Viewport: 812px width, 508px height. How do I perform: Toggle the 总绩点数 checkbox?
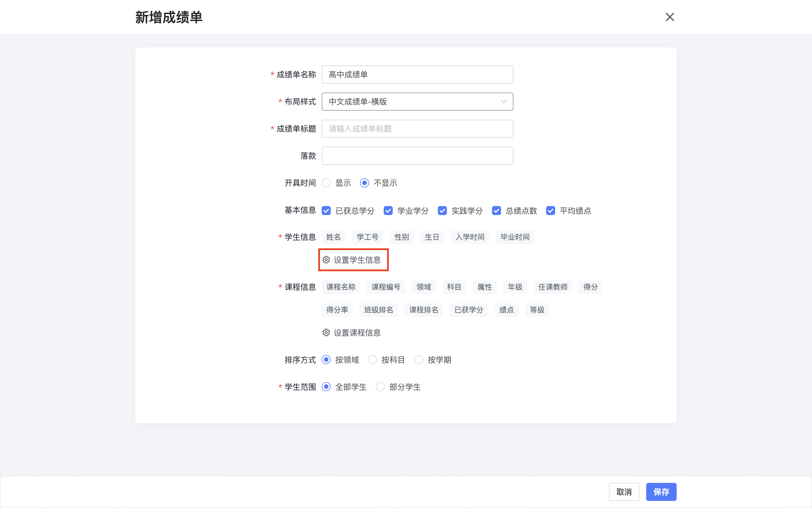(x=497, y=211)
